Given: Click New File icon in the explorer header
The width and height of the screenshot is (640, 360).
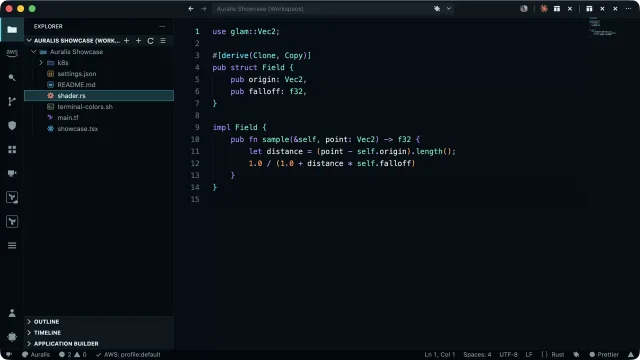Looking at the screenshot, I should click(127, 40).
